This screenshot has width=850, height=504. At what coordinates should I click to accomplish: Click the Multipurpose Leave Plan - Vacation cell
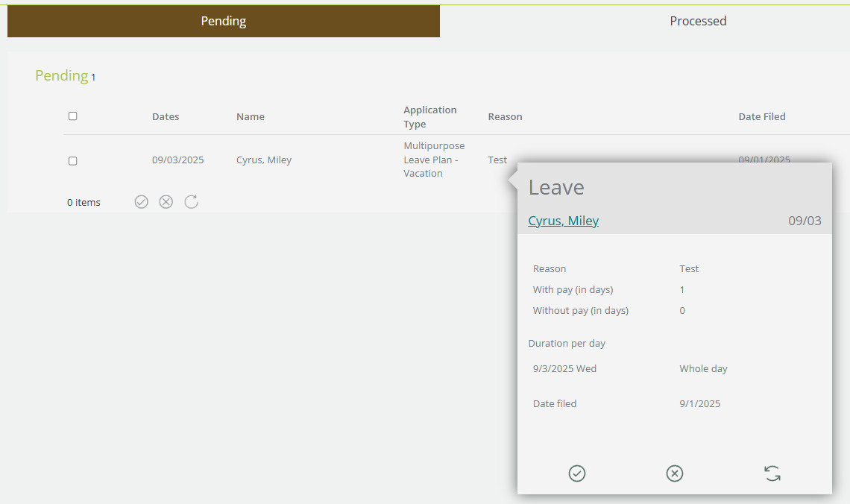point(434,160)
